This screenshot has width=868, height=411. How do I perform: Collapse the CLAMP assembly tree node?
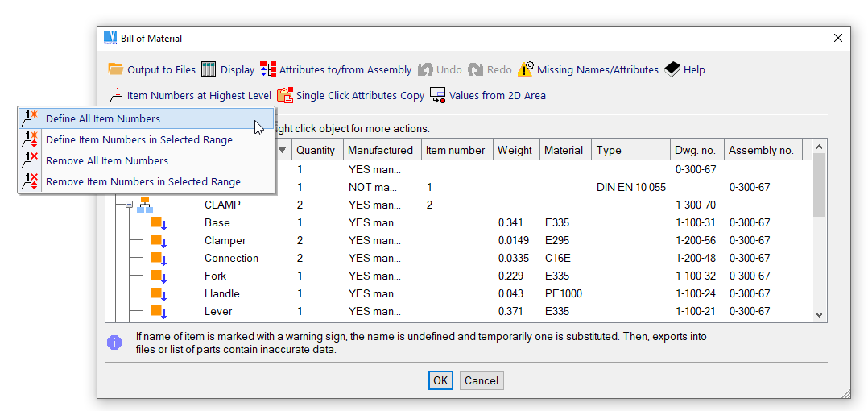(128, 205)
